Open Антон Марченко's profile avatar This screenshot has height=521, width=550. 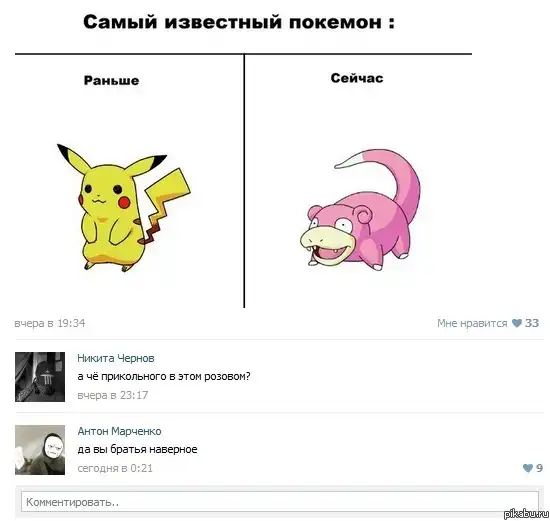[x=40, y=450]
